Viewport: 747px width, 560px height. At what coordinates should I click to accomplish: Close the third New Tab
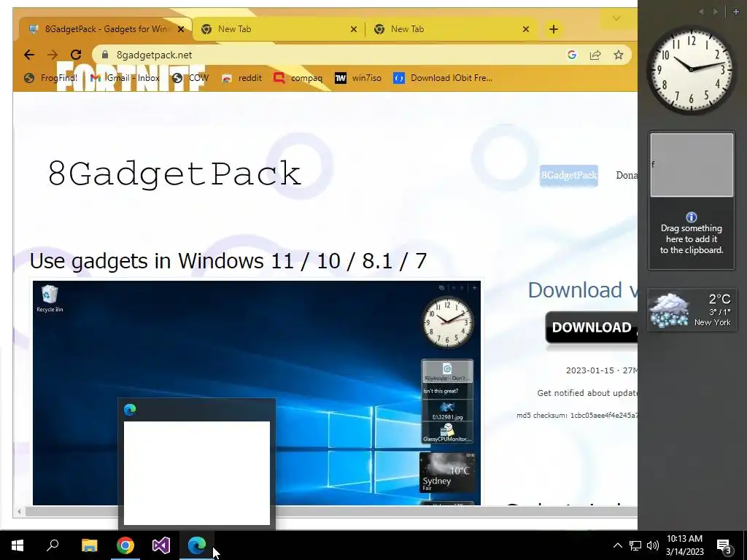click(x=526, y=29)
